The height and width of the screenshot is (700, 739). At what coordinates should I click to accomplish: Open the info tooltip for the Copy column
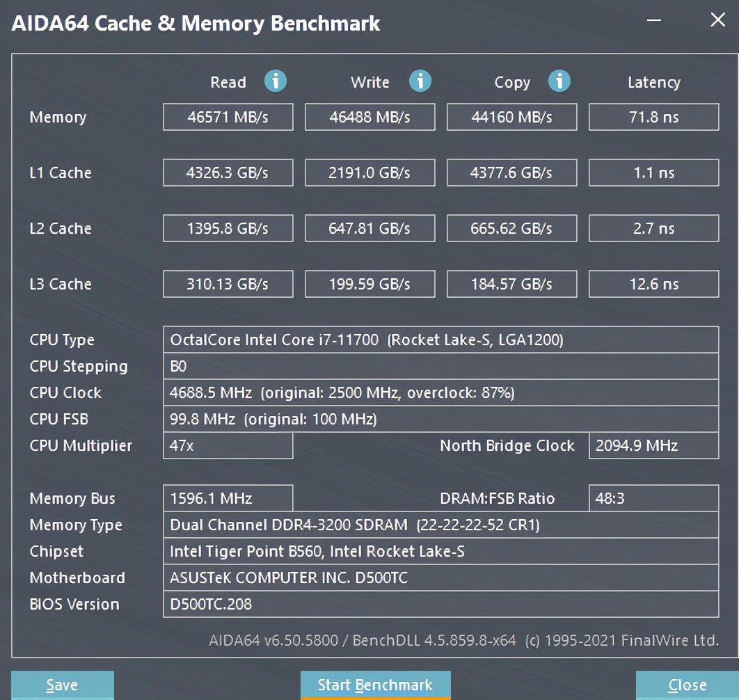click(x=559, y=81)
